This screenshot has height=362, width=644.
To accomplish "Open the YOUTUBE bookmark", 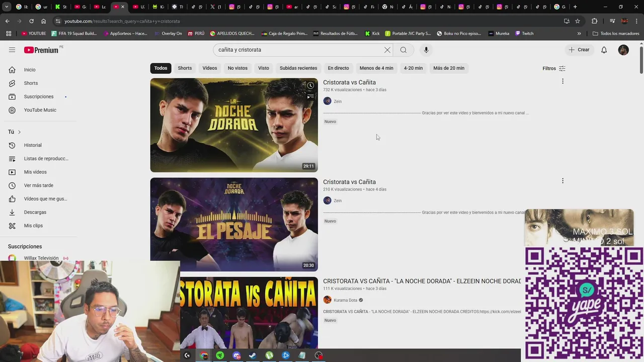I will (x=33, y=33).
